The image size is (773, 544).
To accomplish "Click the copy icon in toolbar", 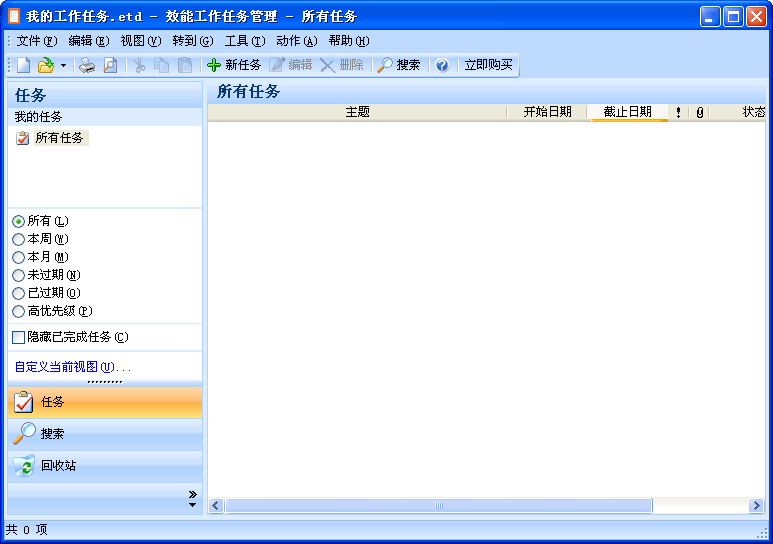I will (x=162, y=65).
